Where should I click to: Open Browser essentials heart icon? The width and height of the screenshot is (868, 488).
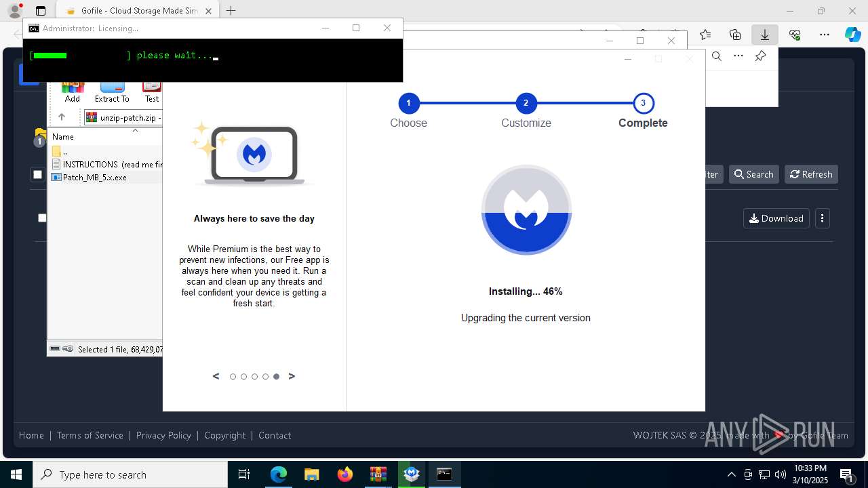tap(795, 35)
